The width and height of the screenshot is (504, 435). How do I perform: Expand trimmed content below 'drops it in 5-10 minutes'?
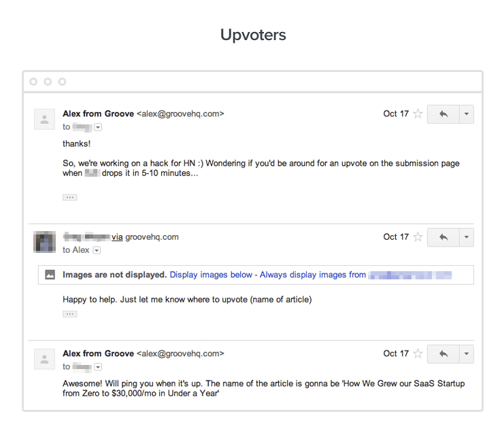tap(70, 197)
